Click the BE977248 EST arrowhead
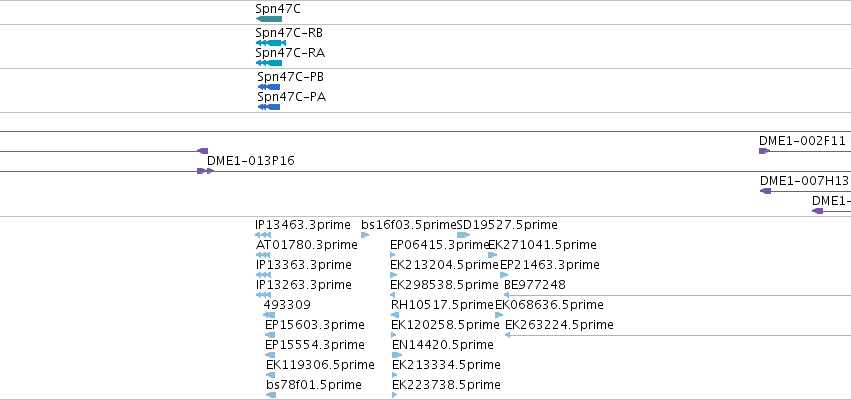This screenshot has width=851, height=400. click(x=506, y=295)
